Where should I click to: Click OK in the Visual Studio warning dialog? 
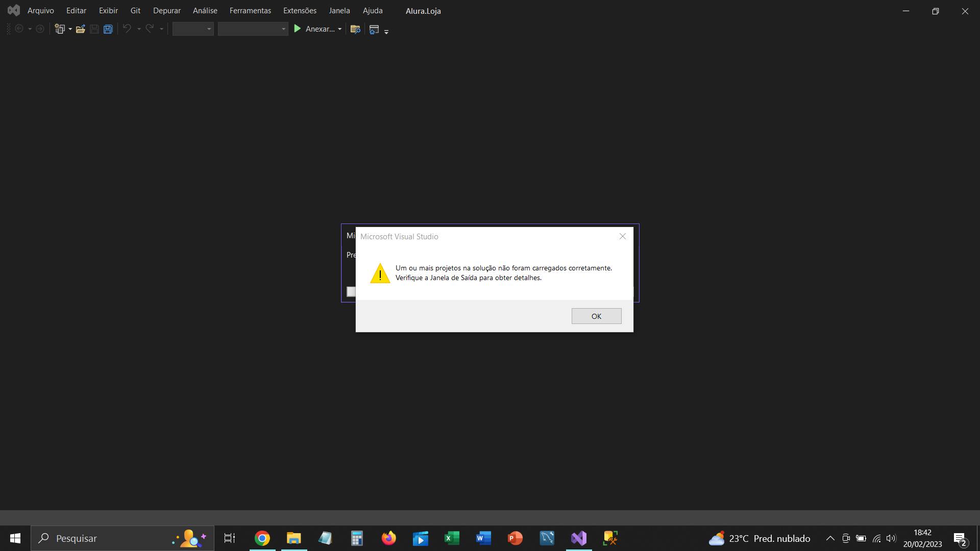click(x=596, y=316)
